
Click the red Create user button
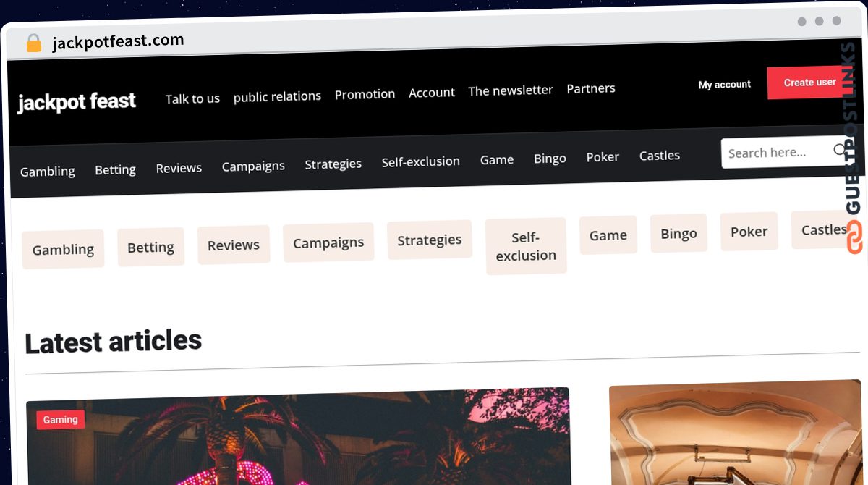[809, 83]
